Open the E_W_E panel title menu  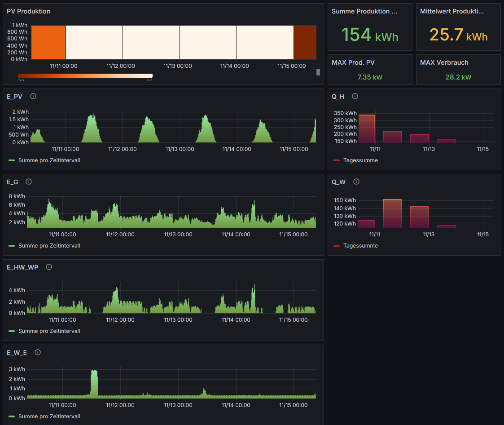tap(17, 353)
